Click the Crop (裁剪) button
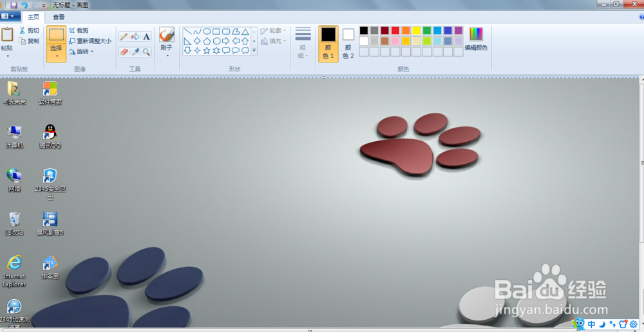This screenshot has width=644, height=332. pyautogui.click(x=79, y=31)
